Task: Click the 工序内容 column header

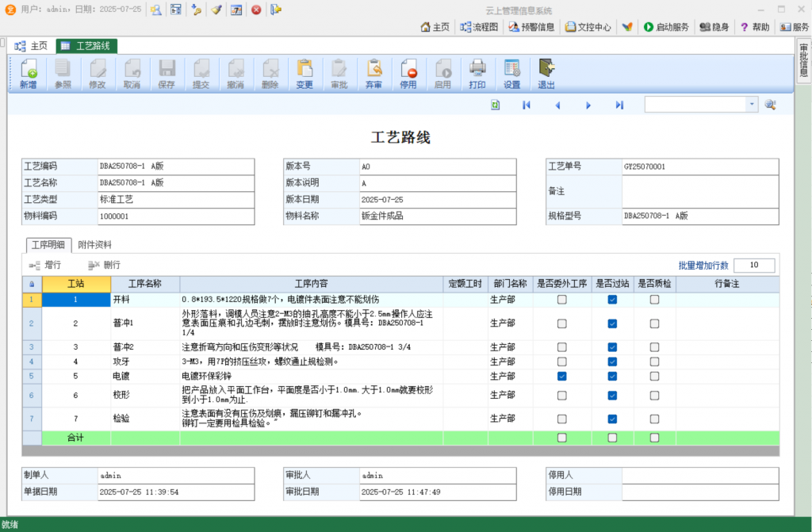Action: point(311,283)
